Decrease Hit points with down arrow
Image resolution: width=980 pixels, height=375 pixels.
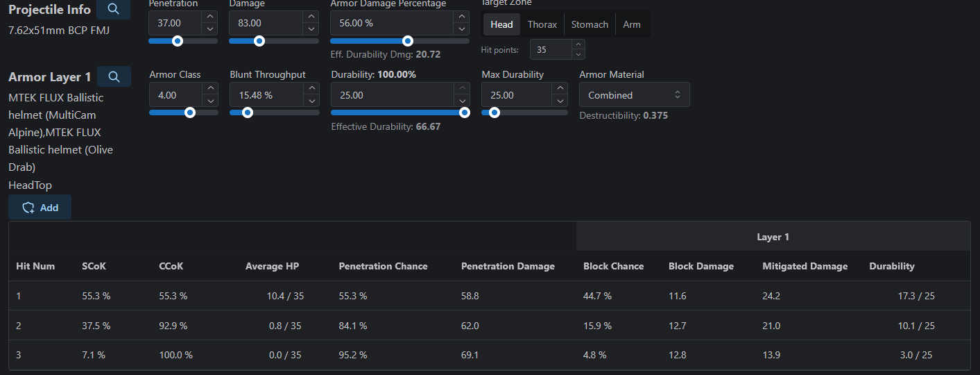pos(578,54)
